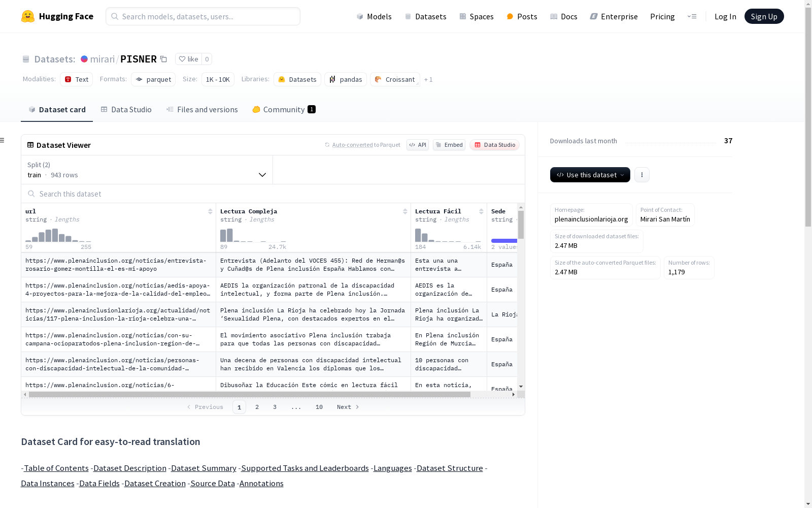Go to page 3 of dataset viewer
This screenshot has height=508, width=812.
click(x=275, y=407)
